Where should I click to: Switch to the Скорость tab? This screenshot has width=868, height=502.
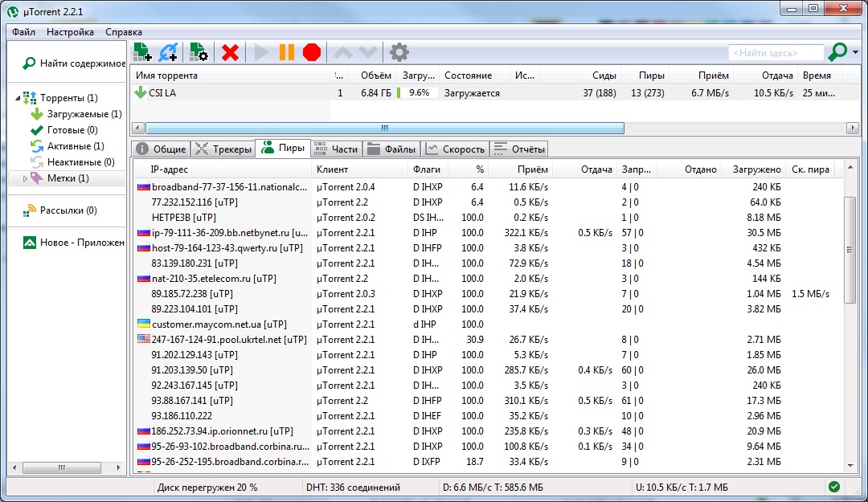coord(455,149)
